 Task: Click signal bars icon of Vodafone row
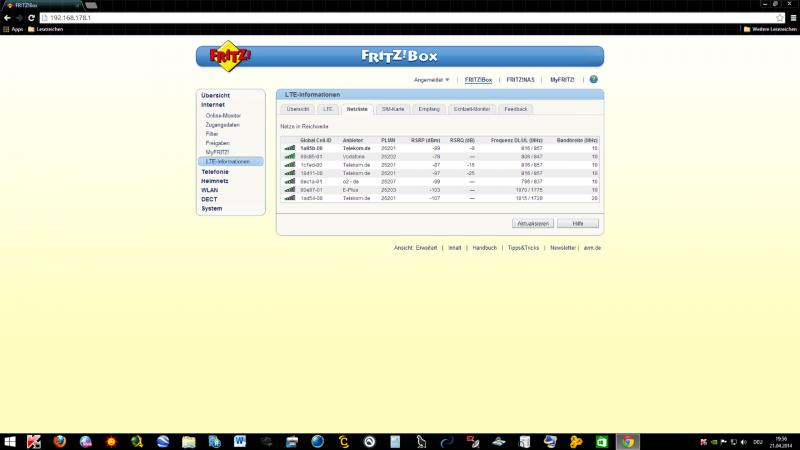pos(290,156)
